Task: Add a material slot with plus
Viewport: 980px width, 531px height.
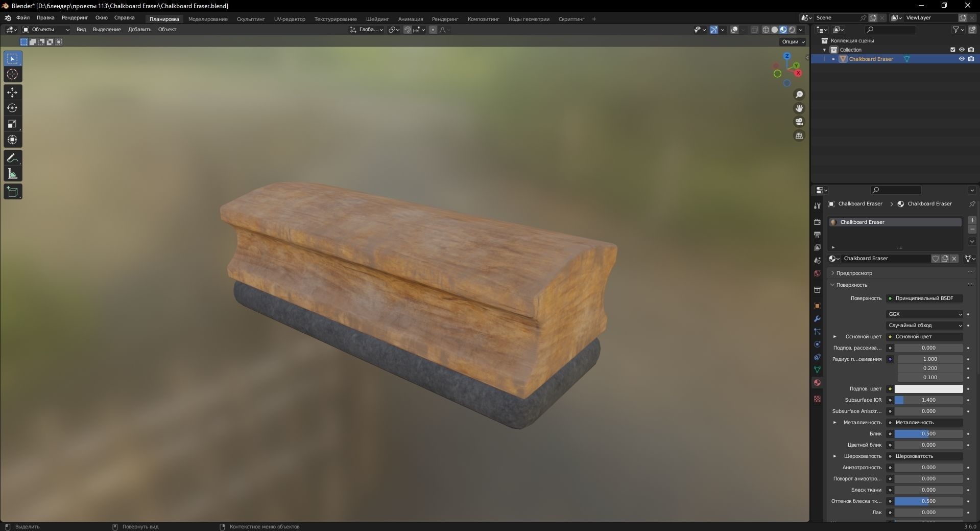Action: pyautogui.click(x=972, y=220)
